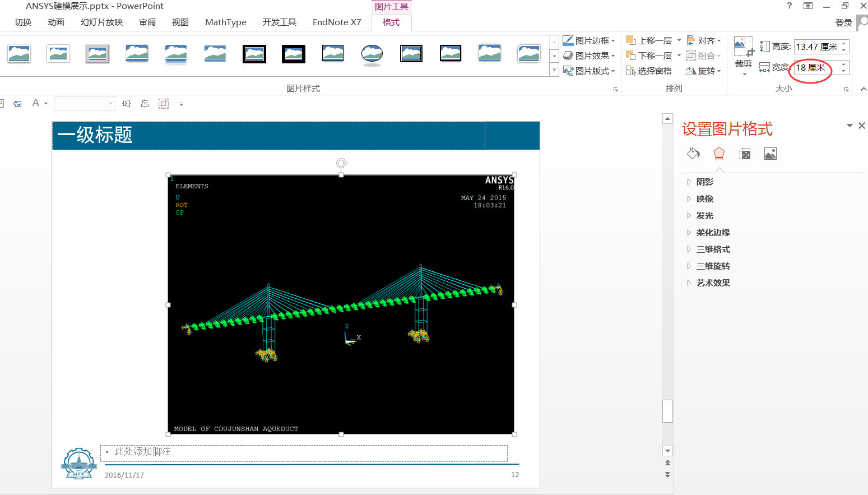Click the font color A icon in quick toolbar
Screen dimensions: 868x495
(x=36, y=103)
